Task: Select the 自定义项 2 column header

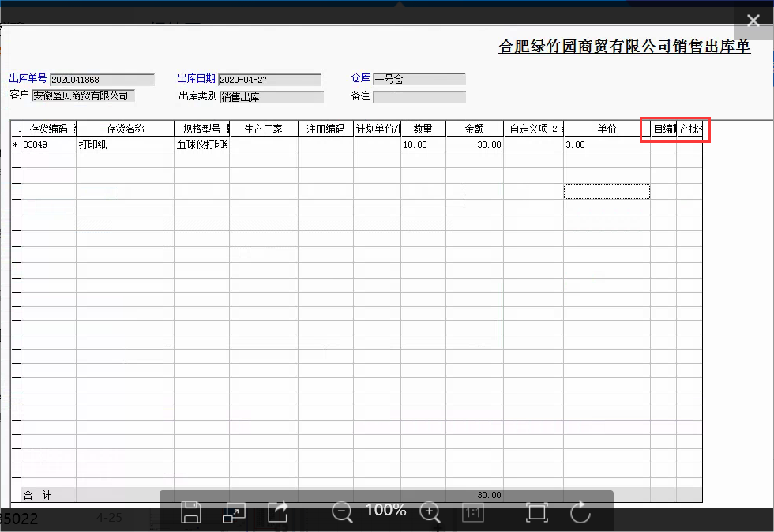Action: (534, 129)
